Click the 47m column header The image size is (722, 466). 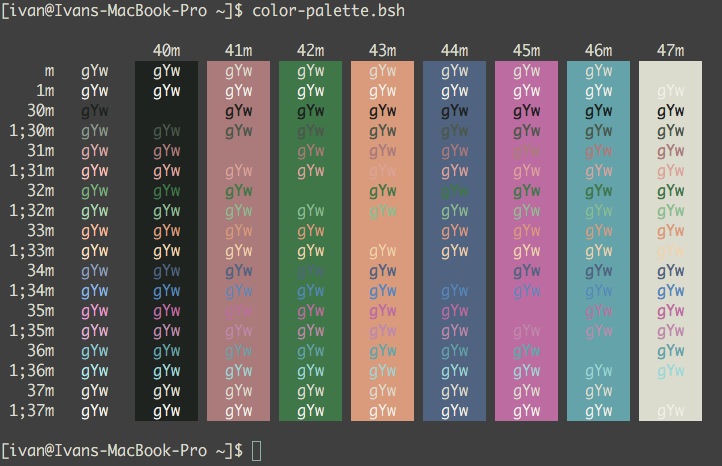click(670, 50)
